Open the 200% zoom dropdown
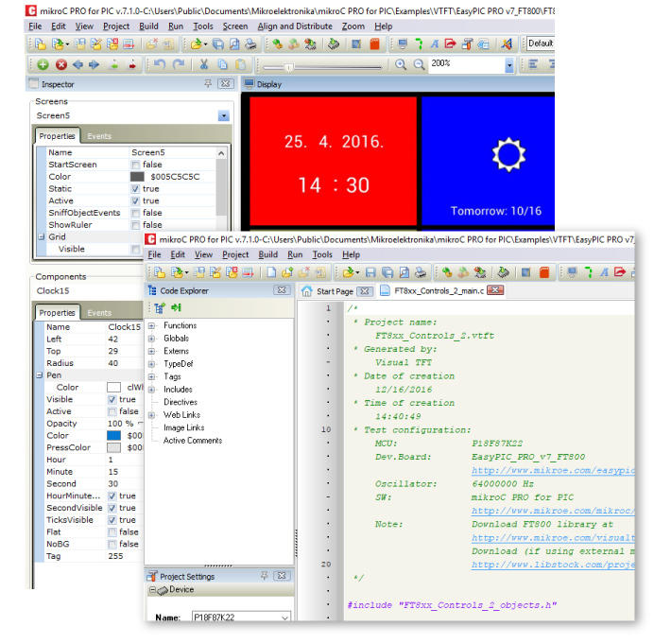654x644 pixels. coord(508,65)
